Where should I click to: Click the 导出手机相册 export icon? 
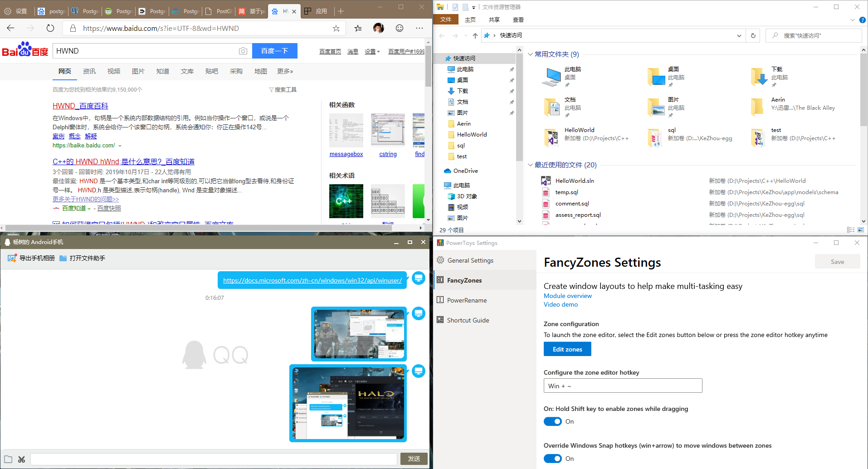coord(12,258)
